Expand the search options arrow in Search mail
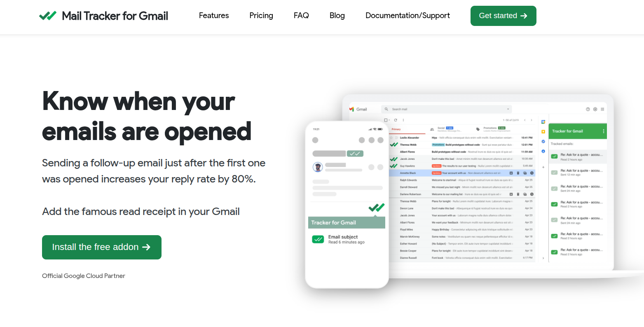644x327 pixels. 508,109
